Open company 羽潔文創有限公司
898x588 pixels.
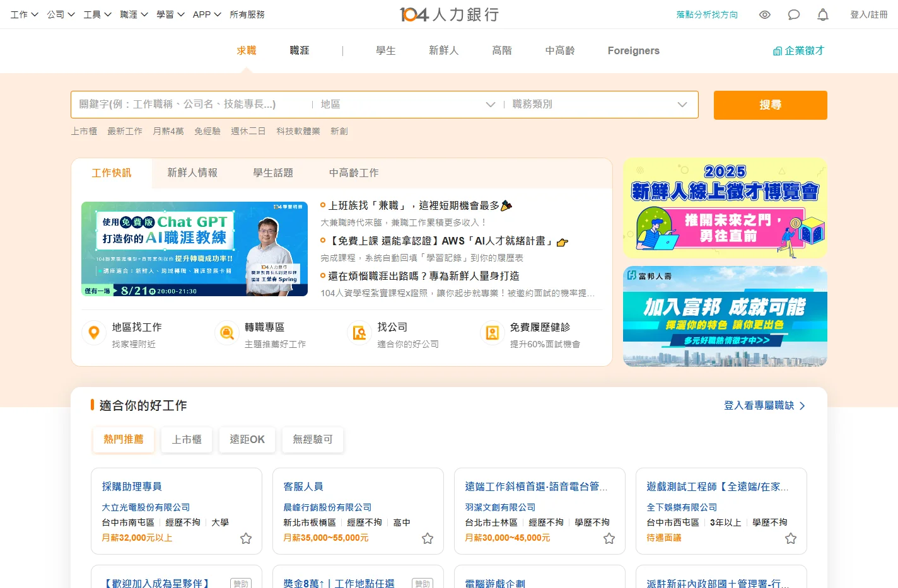(x=500, y=507)
